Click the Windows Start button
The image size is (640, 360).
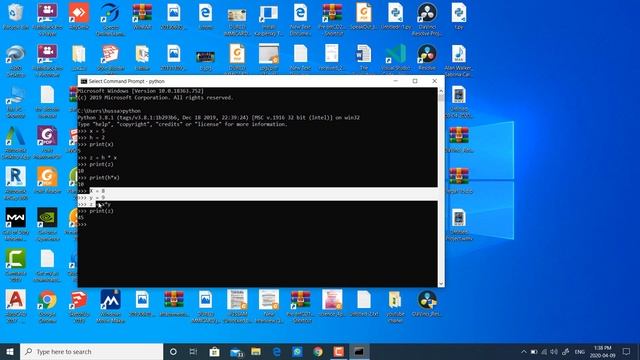pos(10,351)
